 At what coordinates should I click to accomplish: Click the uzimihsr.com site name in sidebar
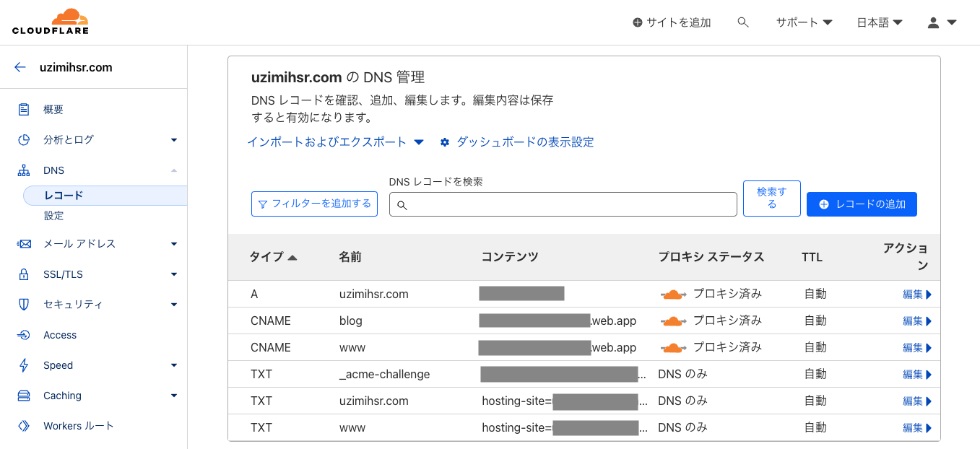pos(76,68)
